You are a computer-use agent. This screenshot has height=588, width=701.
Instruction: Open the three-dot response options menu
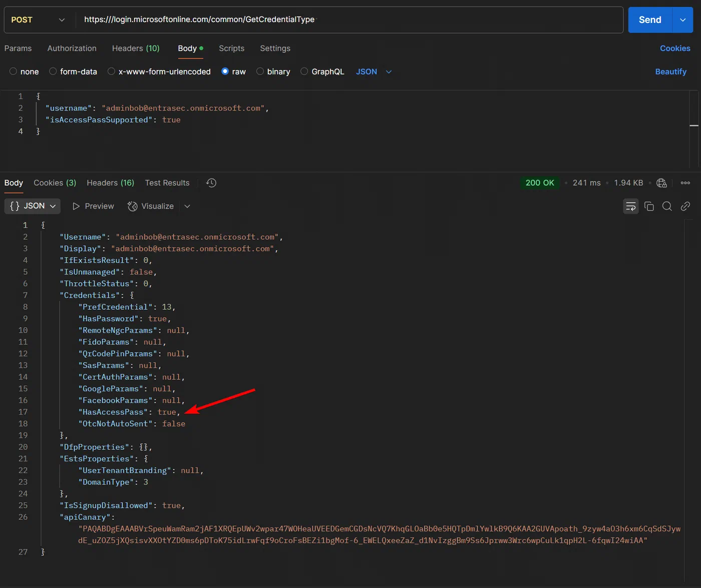685,183
